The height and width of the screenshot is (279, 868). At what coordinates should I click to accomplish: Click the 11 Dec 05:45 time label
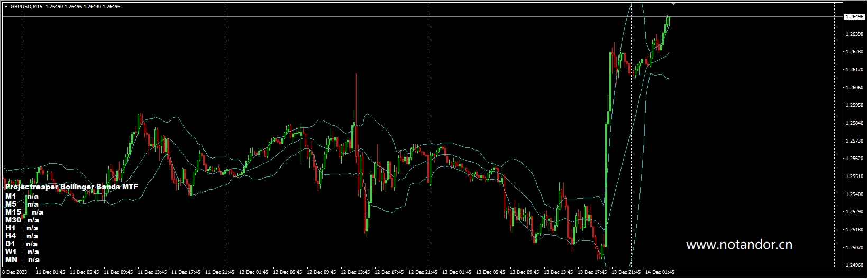[85, 273]
